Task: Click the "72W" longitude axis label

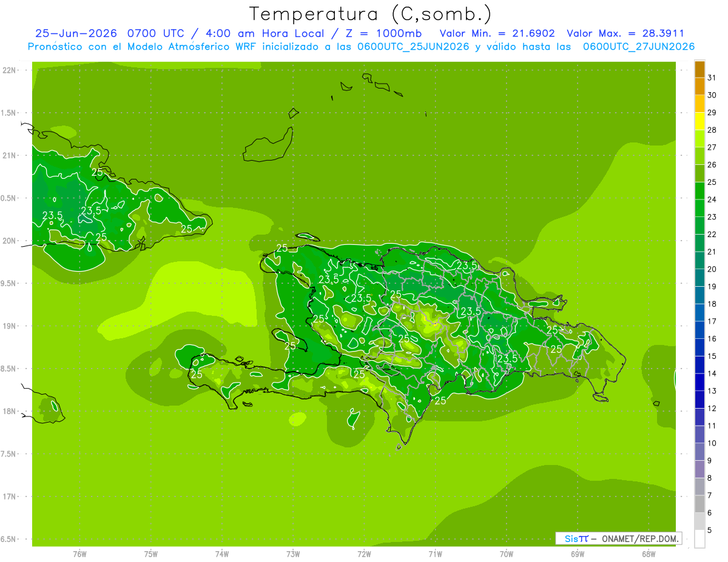Action: [364, 554]
